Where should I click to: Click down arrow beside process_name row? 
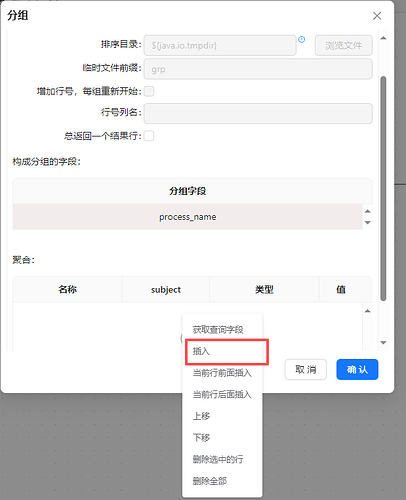(x=368, y=223)
